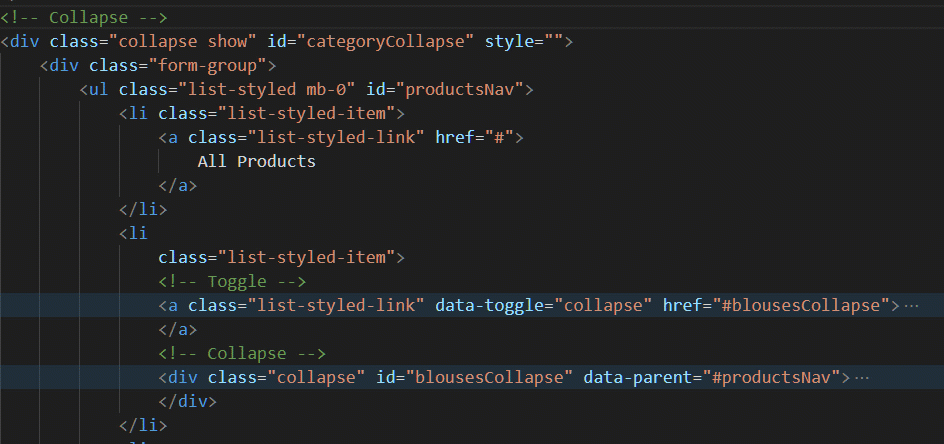The width and height of the screenshot is (944, 444).
Task: Click the Collapse comment above blousesCollapse div
Action: (242, 354)
